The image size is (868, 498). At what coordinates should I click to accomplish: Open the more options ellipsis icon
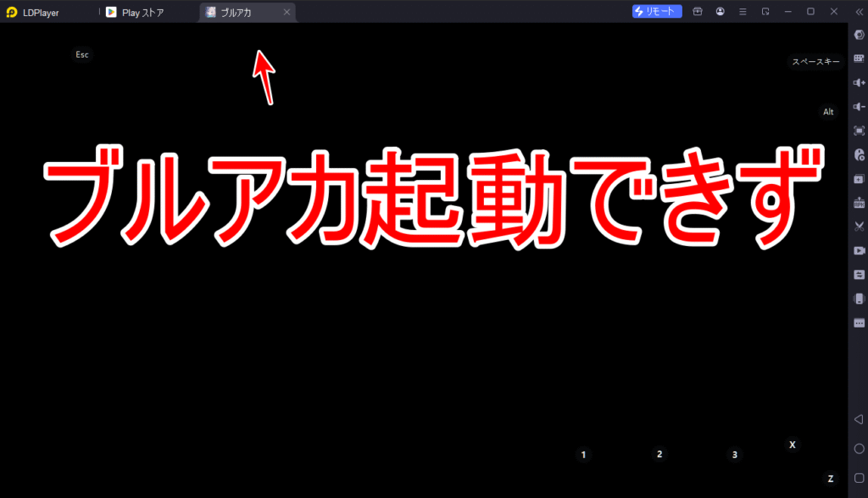[860, 323]
